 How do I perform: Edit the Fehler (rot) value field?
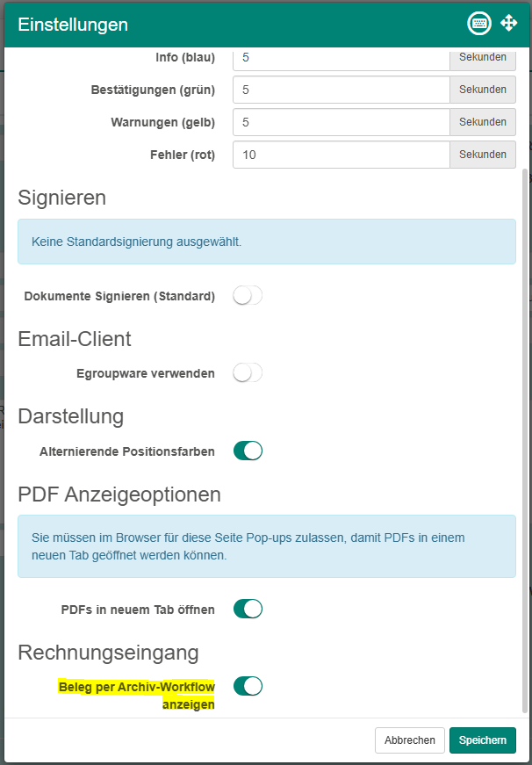tap(341, 155)
